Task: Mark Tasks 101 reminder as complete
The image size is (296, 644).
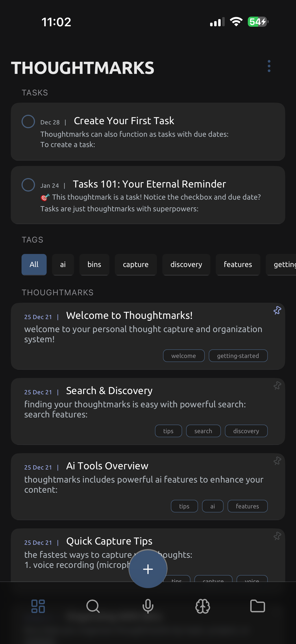Action: (28, 185)
